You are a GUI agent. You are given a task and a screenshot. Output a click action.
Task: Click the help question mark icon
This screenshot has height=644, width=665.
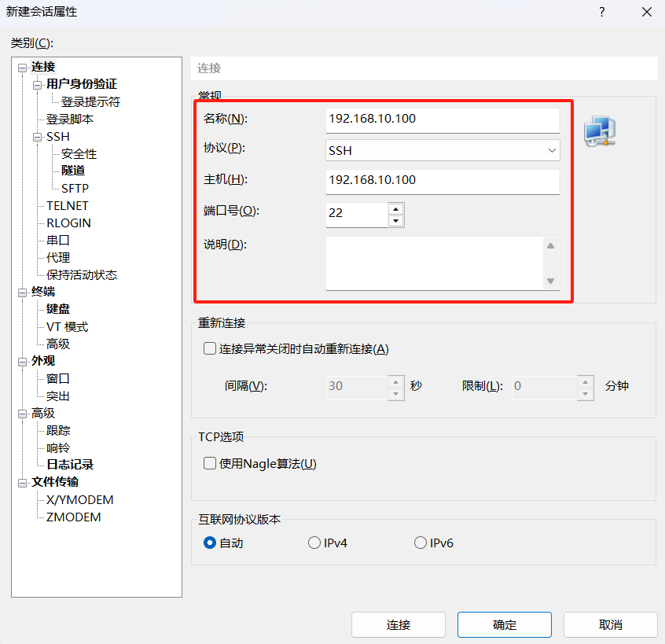coord(601,12)
